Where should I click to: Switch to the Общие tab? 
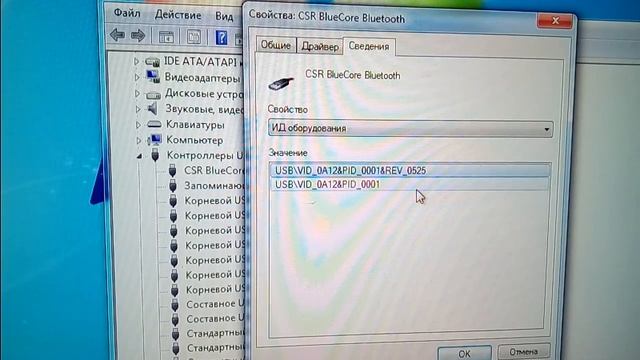tap(276, 45)
